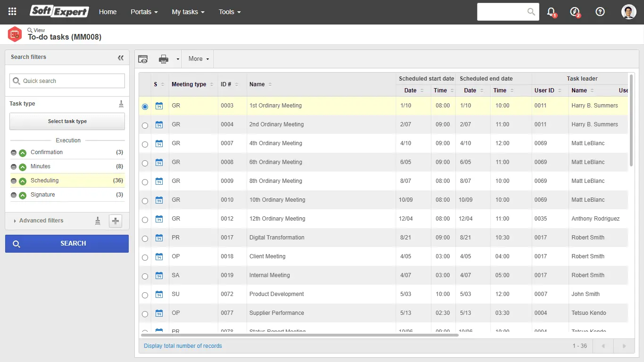644x362 pixels.
Task: Click the horizontal scrollbar under the table
Action: coord(299,335)
